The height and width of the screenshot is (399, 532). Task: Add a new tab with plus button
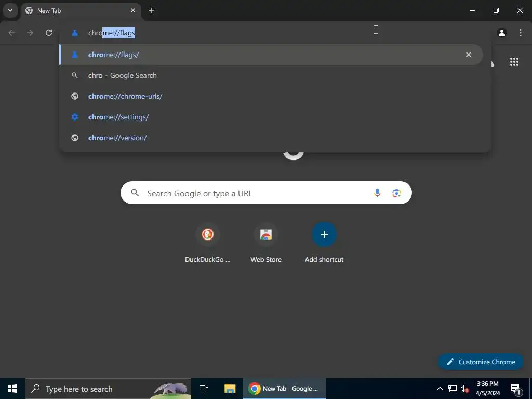point(152,10)
